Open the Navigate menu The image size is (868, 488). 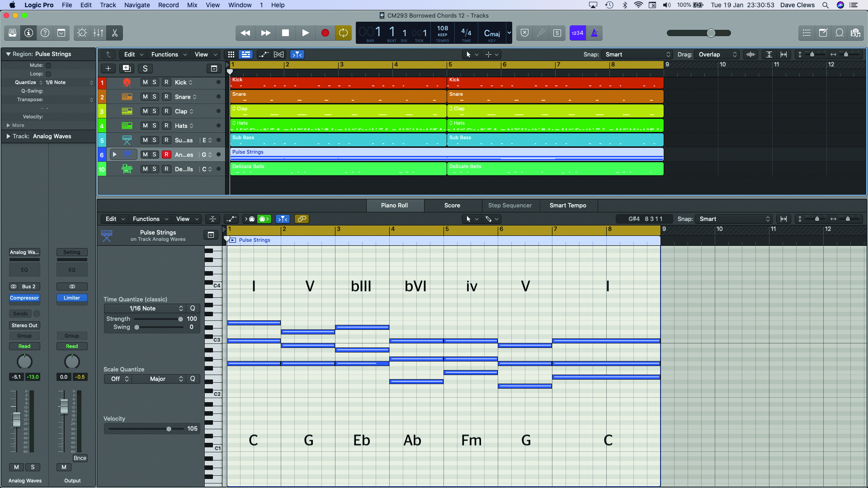point(137,5)
